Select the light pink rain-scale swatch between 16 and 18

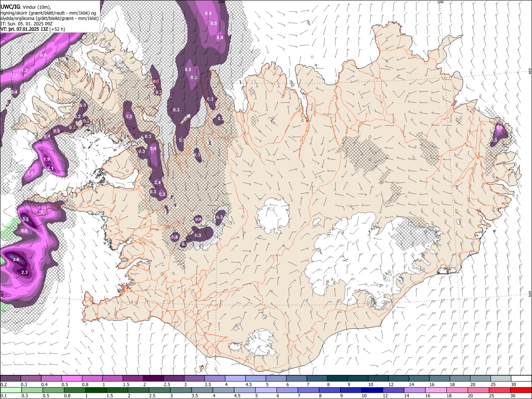pyautogui.click(x=435, y=390)
